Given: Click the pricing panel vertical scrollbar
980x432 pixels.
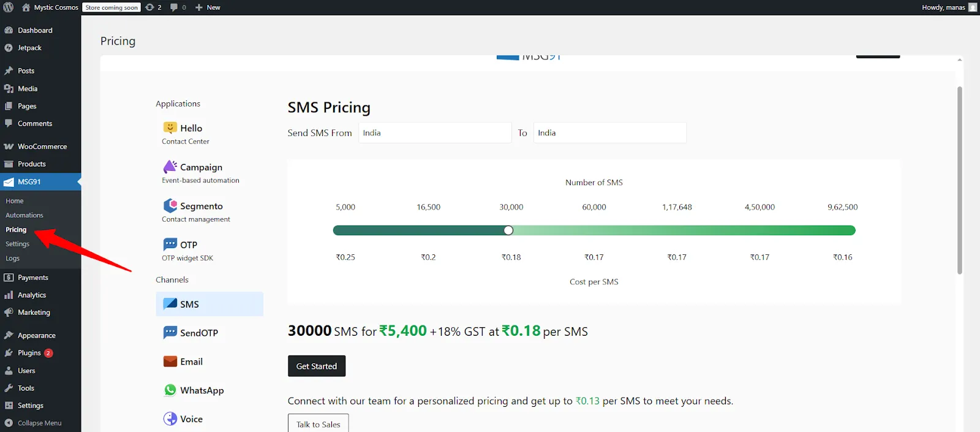Looking at the screenshot, I should click(x=959, y=180).
